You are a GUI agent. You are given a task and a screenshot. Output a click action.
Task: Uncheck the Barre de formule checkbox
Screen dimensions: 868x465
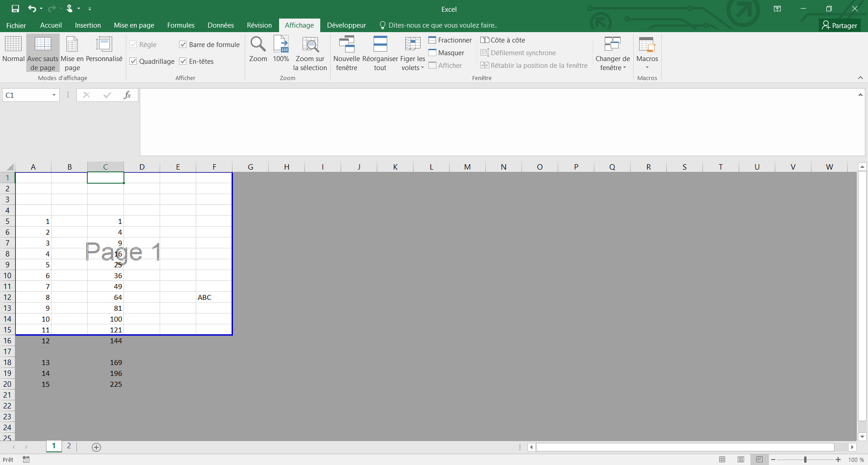click(x=183, y=44)
